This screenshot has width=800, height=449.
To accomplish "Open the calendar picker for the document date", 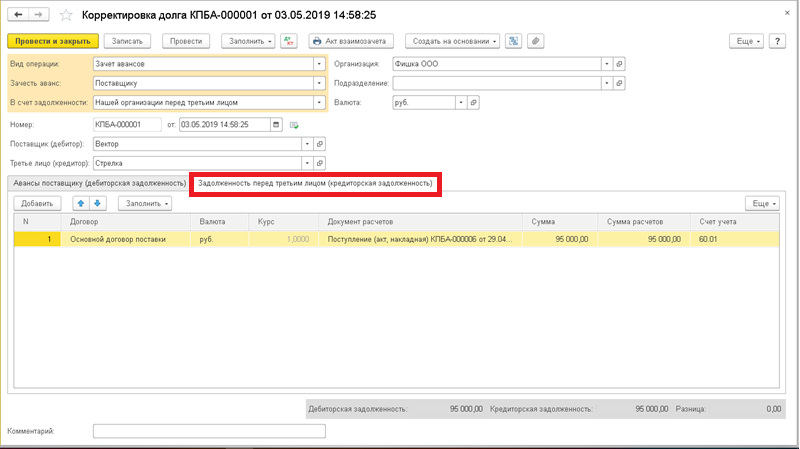I will click(276, 124).
